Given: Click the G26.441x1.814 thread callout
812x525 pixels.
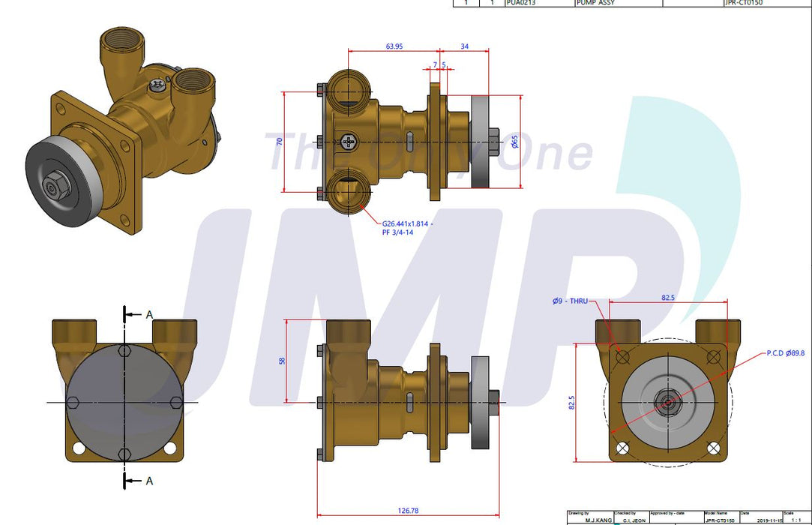Looking at the screenshot, I should pos(408,224).
